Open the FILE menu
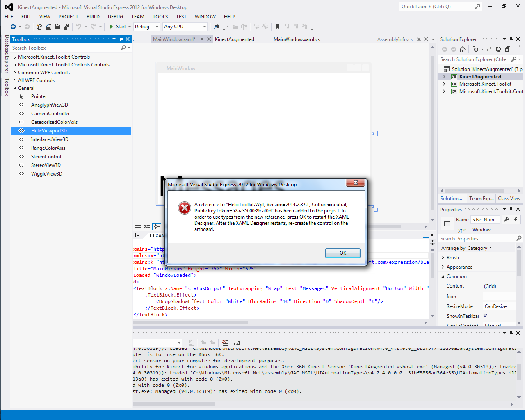Image resolution: width=525 pixels, height=420 pixels. (x=9, y=17)
